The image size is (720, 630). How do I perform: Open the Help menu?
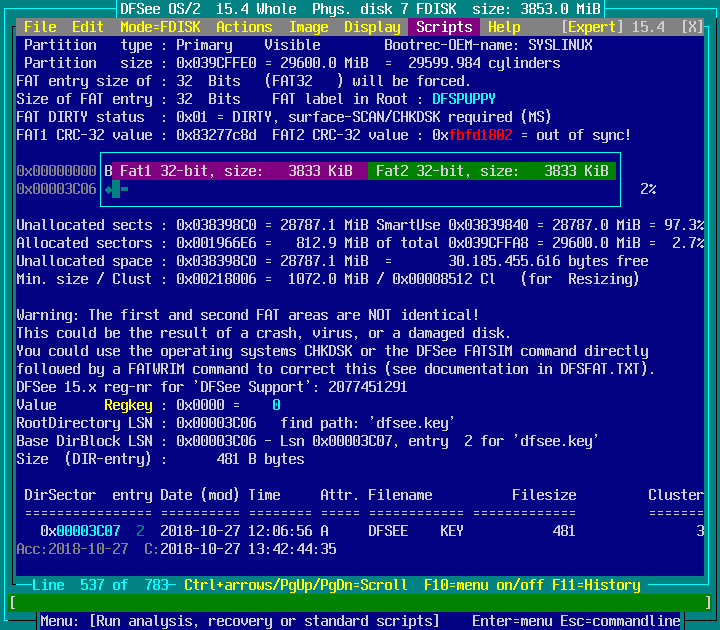[504, 27]
